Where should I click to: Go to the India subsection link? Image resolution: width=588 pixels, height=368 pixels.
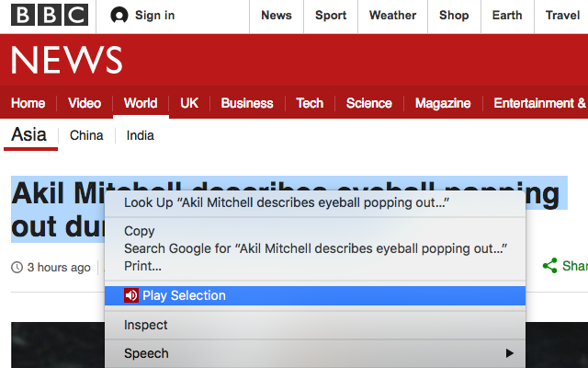[141, 135]
